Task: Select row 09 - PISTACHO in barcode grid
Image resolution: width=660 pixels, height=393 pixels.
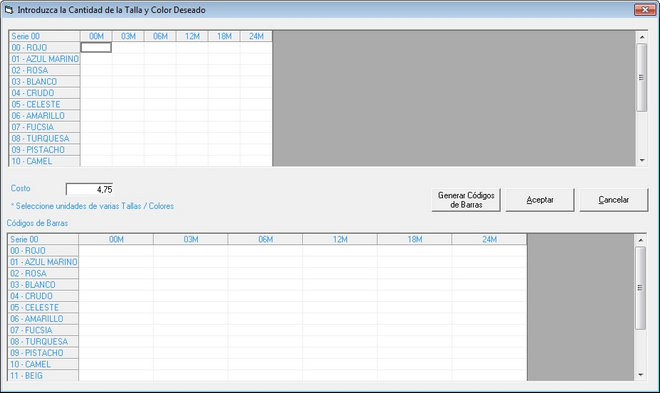Action: 43,353
